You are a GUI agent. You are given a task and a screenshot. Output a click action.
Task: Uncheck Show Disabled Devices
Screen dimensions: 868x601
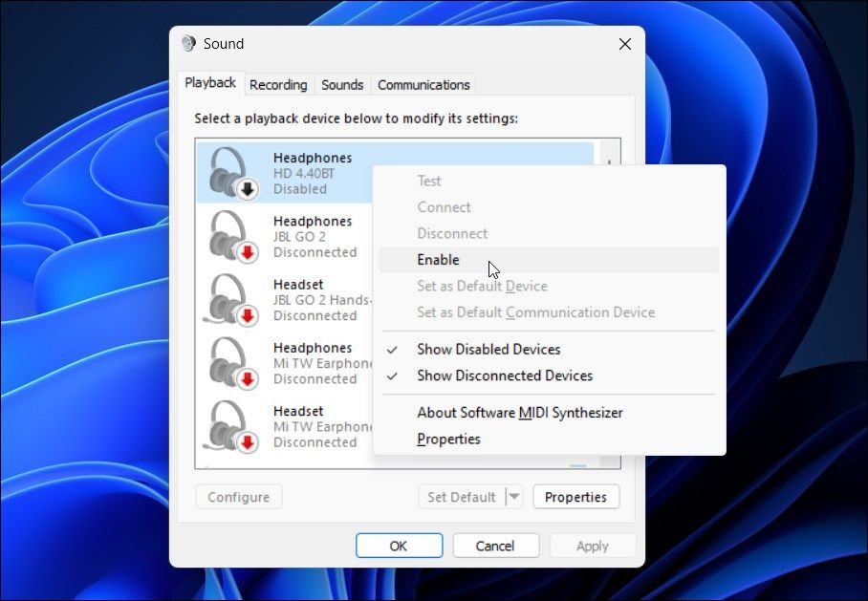coord(488,349)
